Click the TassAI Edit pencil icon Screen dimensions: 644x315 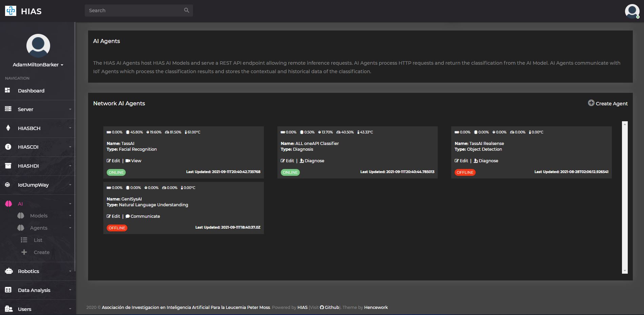(109, 161)
